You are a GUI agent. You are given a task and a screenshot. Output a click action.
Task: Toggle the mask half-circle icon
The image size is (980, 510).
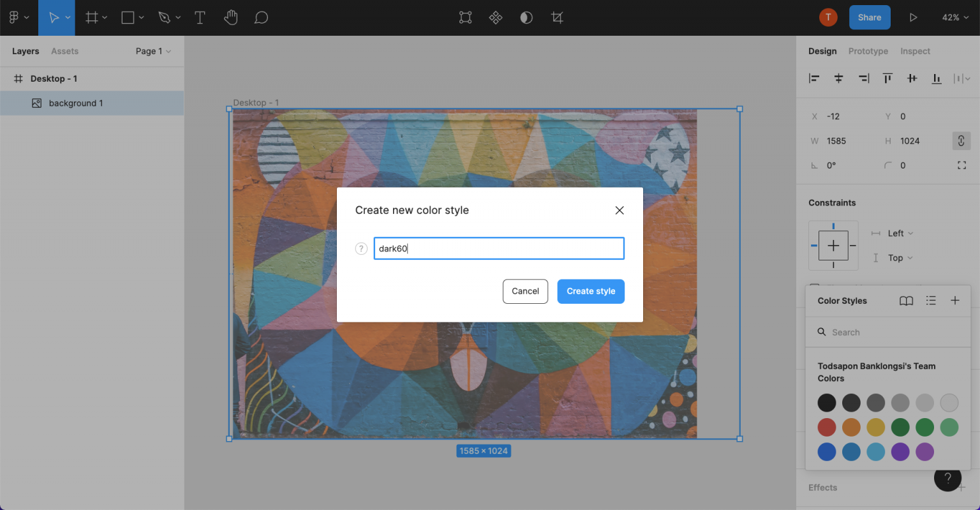526,18
